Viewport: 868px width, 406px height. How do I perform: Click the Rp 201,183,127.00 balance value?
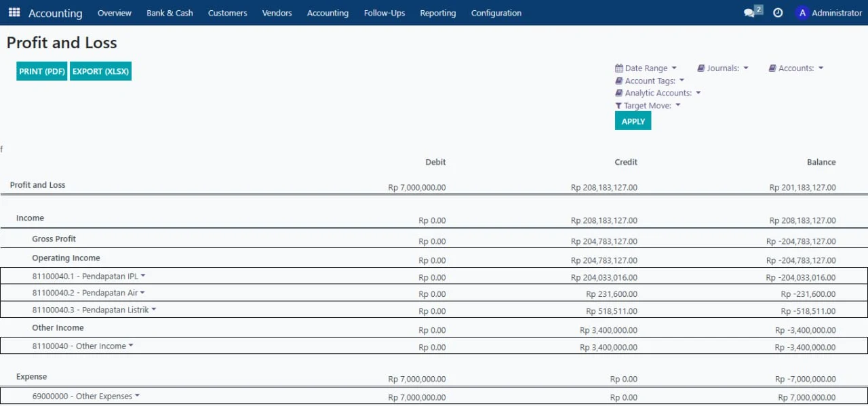(803, 188)
